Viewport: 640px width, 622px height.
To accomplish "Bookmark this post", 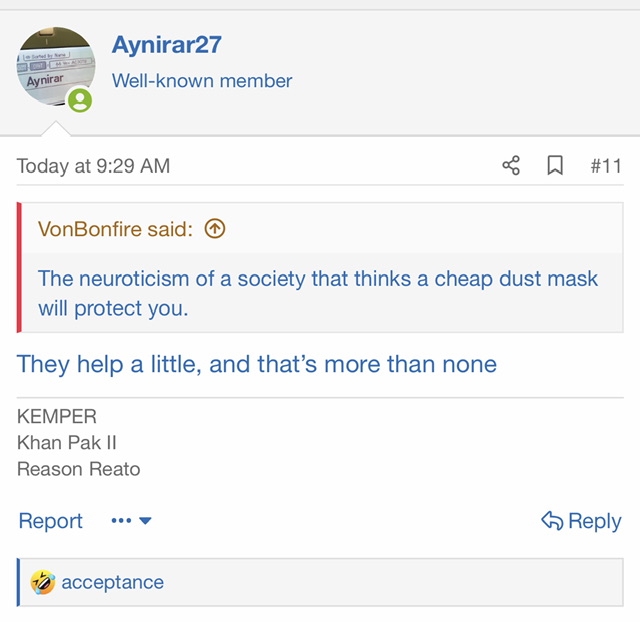I will pos(555,166).
